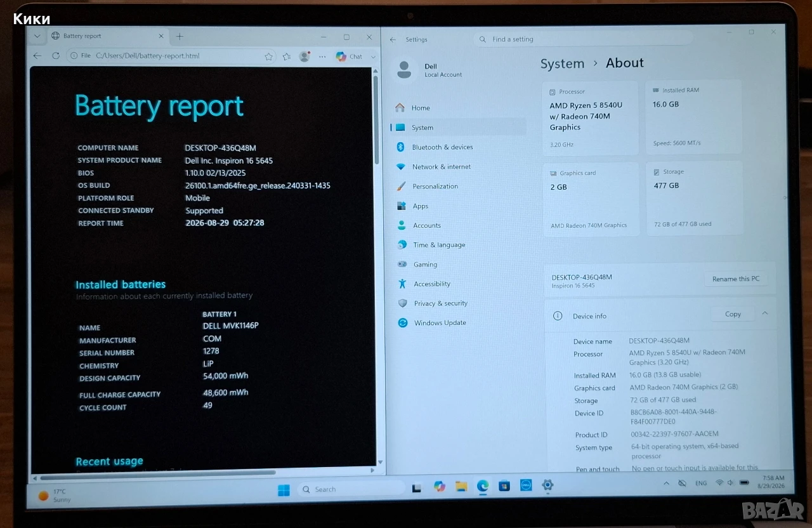The width and height of the screenshot is (812, 528).
Task: Go back in the Settings window
Action: [393, 39]
